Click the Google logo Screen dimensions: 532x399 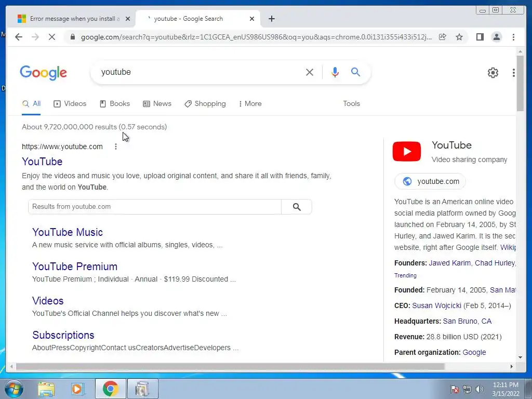pos(44,73)
